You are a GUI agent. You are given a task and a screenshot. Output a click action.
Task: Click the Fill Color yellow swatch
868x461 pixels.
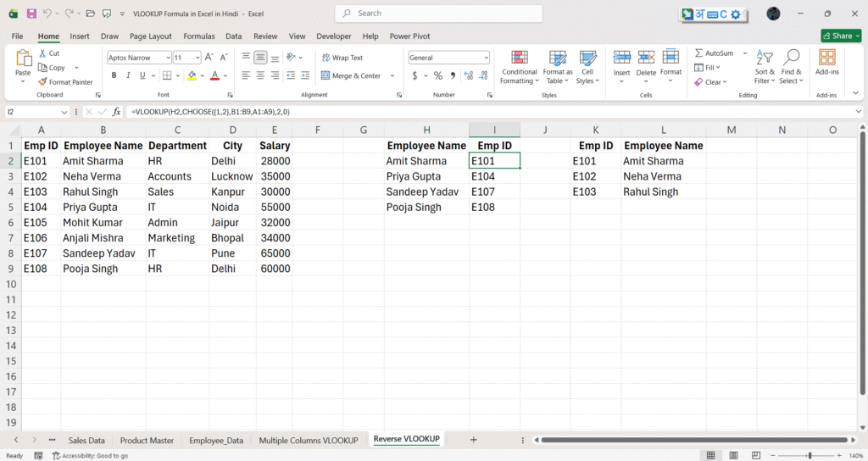point(192,75)
